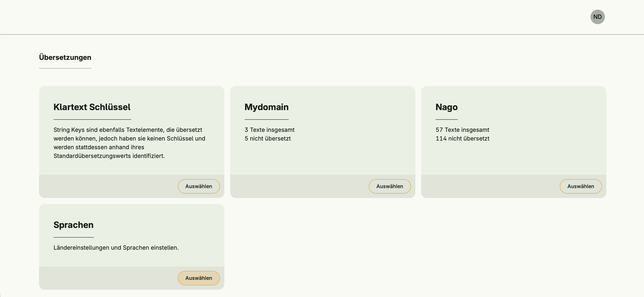Click the Mydomain card footer area

pyautogui.click(x=297, y=186)
